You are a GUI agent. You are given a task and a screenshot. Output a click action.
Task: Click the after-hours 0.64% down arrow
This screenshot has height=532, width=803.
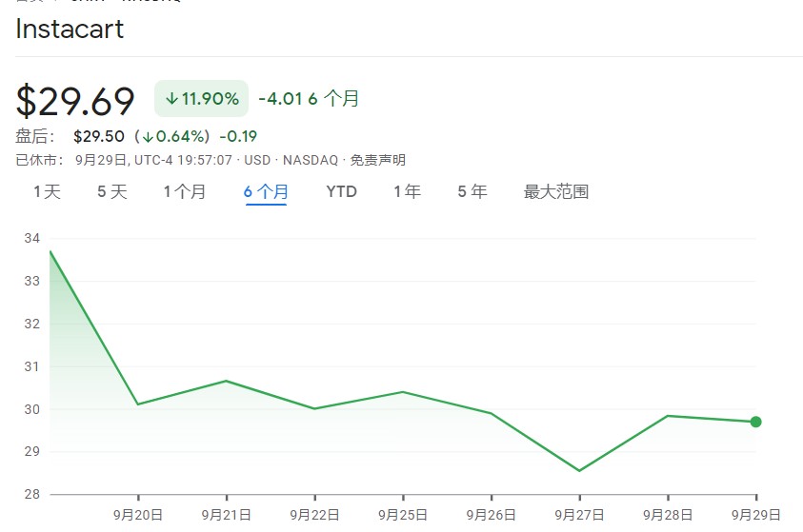point(149,136)
